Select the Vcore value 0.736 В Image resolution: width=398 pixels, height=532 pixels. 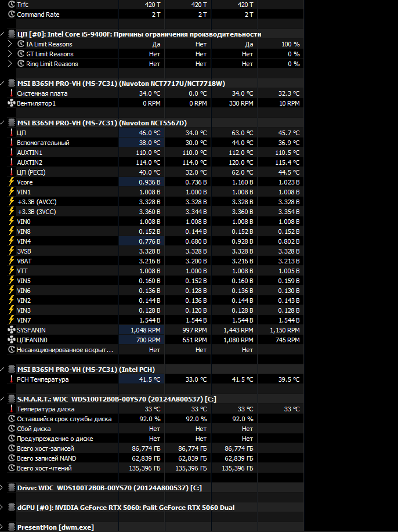tap(196, 182)
